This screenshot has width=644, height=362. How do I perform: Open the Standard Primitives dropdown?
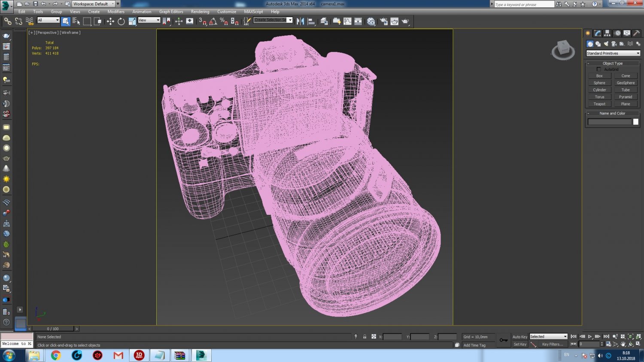[613, 53]
